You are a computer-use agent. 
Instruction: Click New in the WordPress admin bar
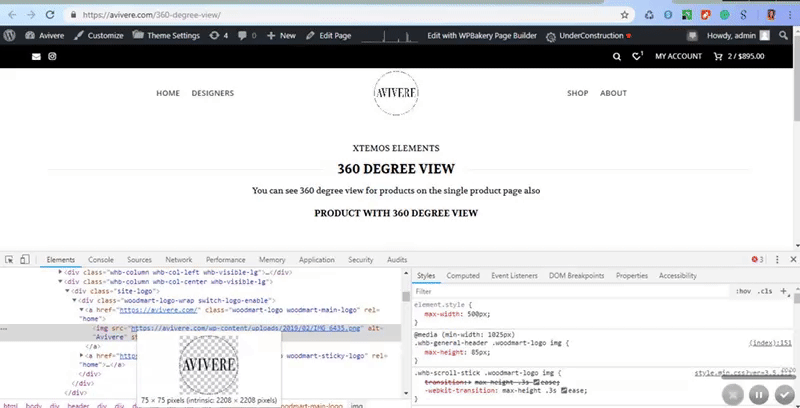(282, 36)
